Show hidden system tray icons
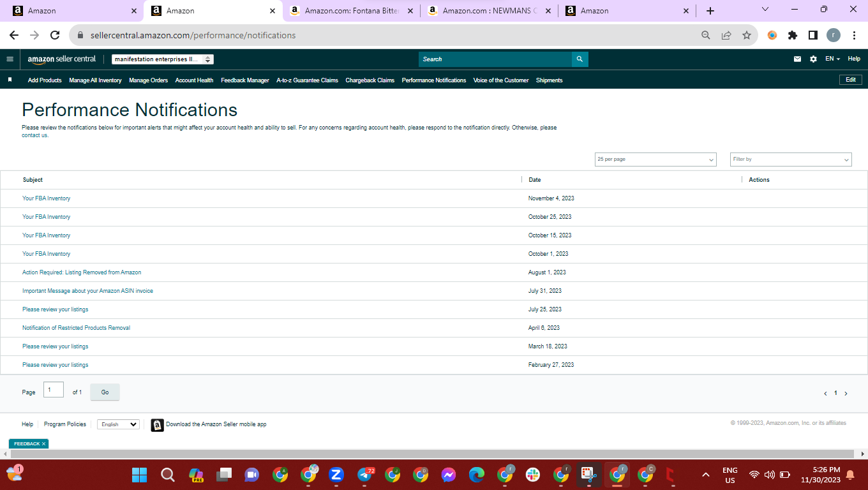Viewport: 868px width, 490px height. point(705,475)
